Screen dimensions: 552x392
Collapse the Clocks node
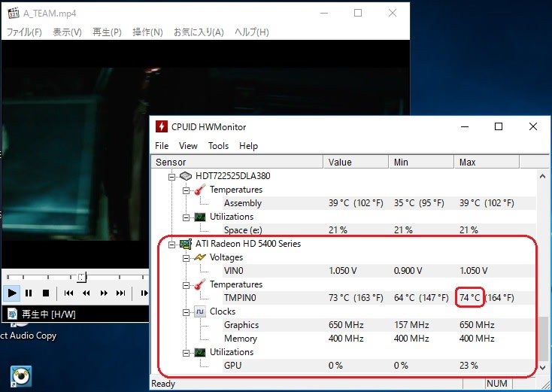pos(186,312)
